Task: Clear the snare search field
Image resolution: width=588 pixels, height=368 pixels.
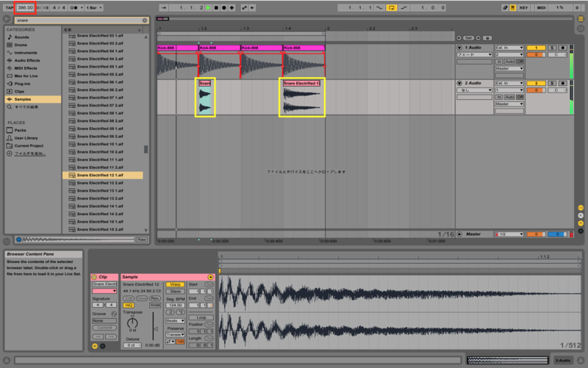Action: click(145, 21)
